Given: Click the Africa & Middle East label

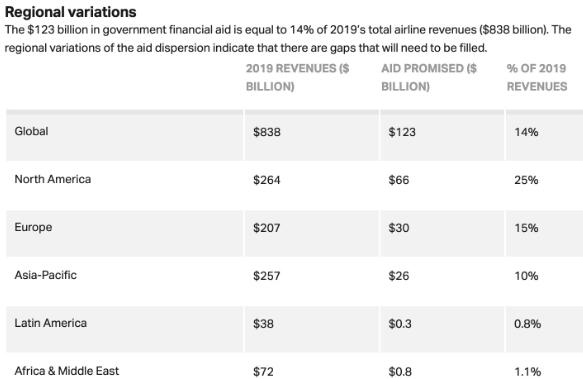Looking at the screenshot, I should tap(67, 371).
